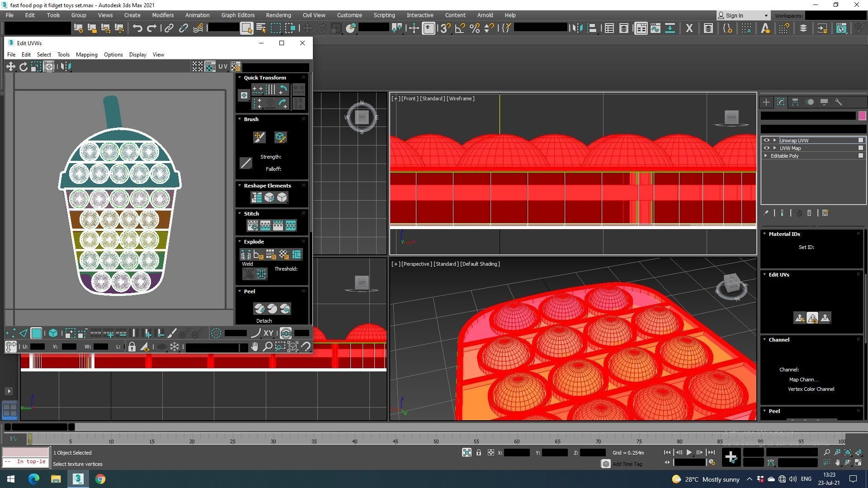868x488 pixels.
Task: Select Polygon sub-object mode in UV editor
Action: 37,333
